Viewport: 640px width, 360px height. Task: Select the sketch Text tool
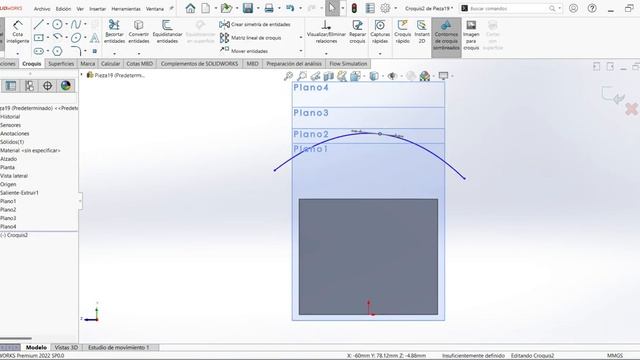pyautogui.click(x=94, y=38)
